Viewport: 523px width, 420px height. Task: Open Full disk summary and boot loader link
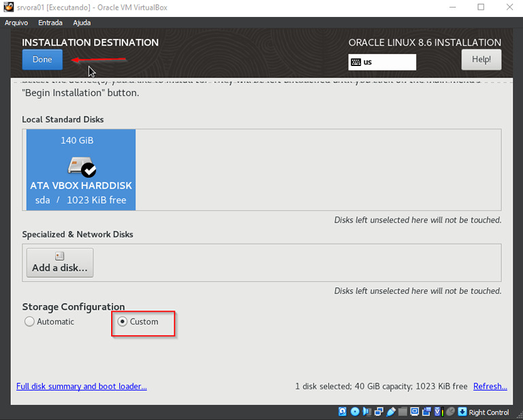82,387
